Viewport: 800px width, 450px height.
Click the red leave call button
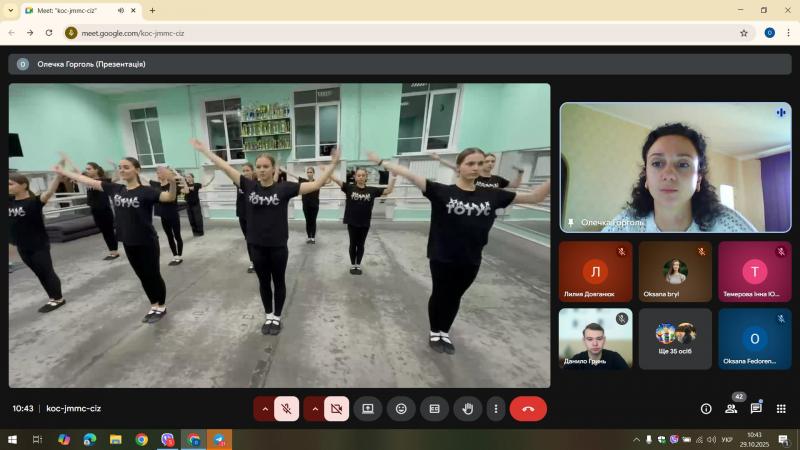(x=528, y=409)
